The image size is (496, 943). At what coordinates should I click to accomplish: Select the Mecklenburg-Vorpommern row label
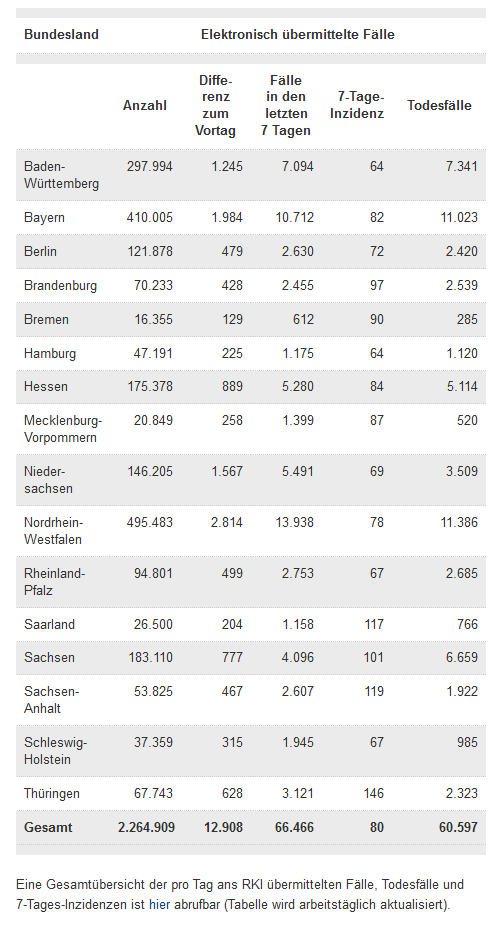pyautogui.click(x=63, y=429)
